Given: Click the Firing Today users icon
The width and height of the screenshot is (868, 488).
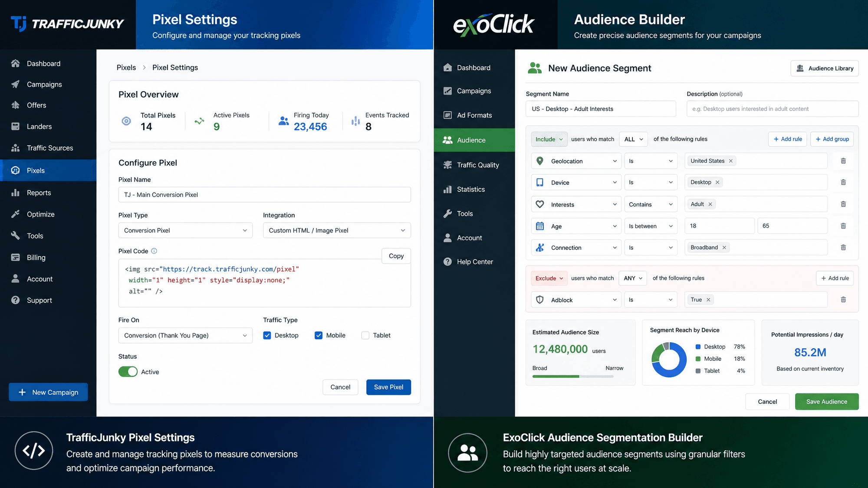Looking at the screenshot, I should [284, 121].
